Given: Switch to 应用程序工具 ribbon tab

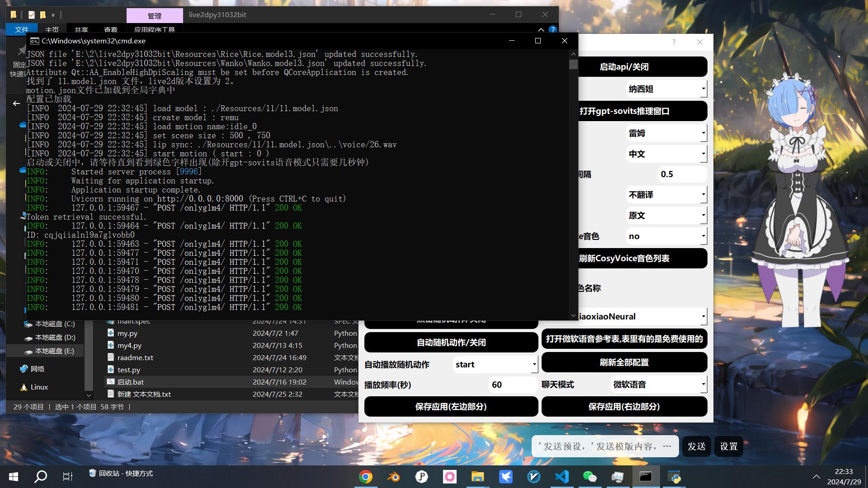Looking at the screenshot, I should point(155,29).
